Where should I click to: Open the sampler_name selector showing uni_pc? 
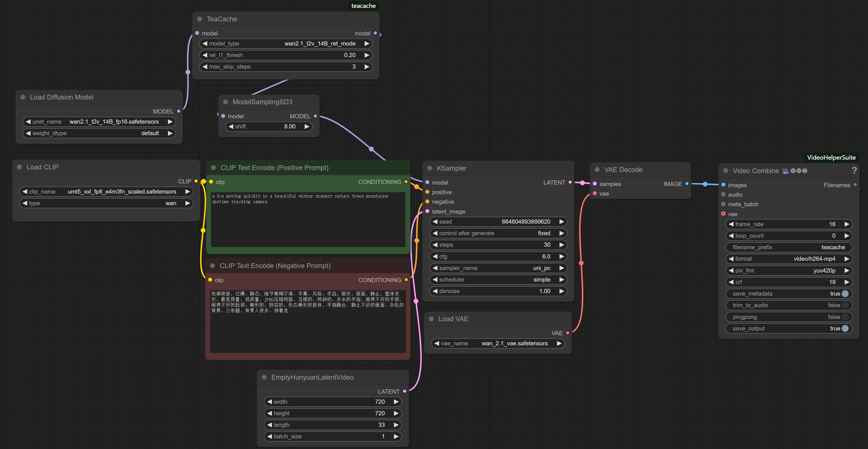499,268
